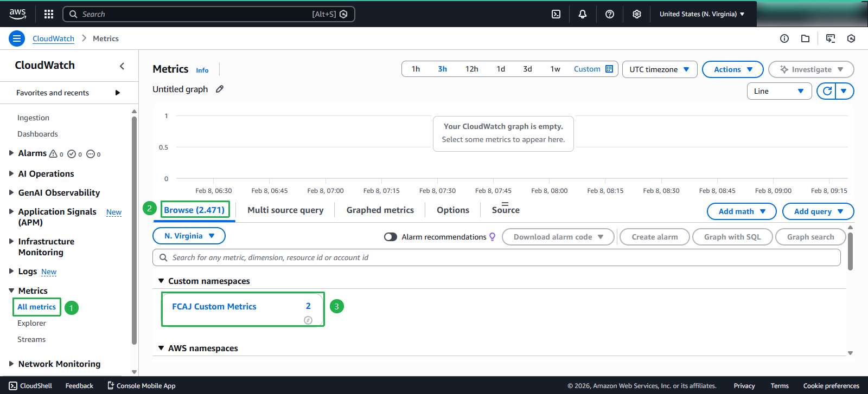This screenshot has width=868, height=394.
Task: Edit the Untitled graph name pencil
Action: tap(220, 89)
